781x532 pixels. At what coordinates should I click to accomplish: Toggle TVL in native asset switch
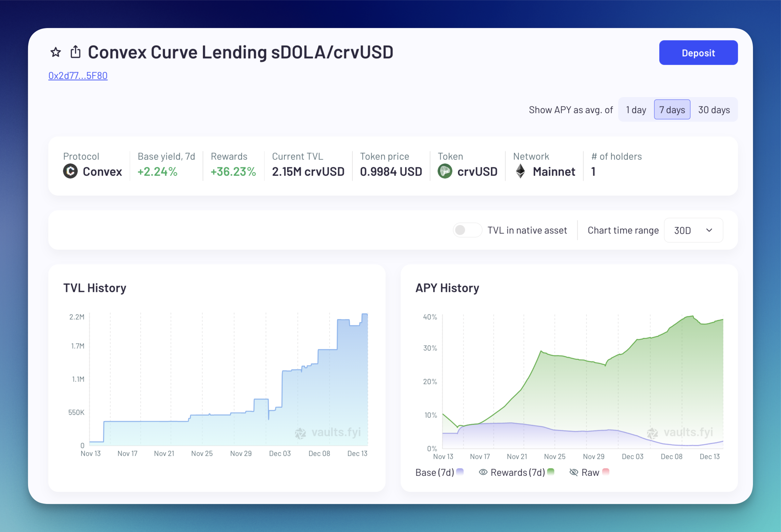click(x=467, y=230)
